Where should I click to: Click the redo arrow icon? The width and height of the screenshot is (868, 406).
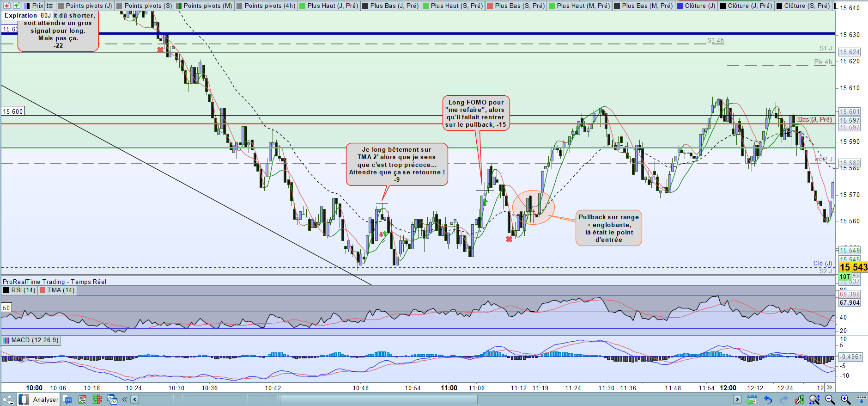point(783,400)
